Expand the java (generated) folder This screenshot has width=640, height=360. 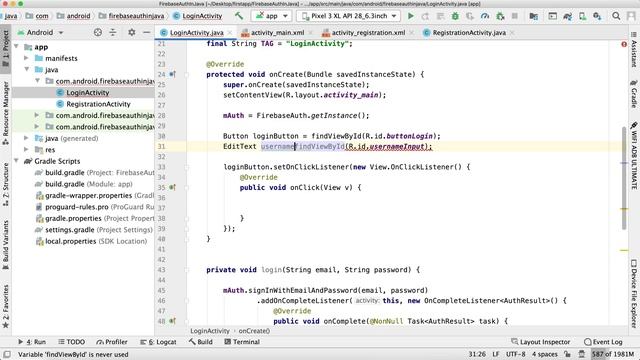pyautogui.click(x=27, y=138)
